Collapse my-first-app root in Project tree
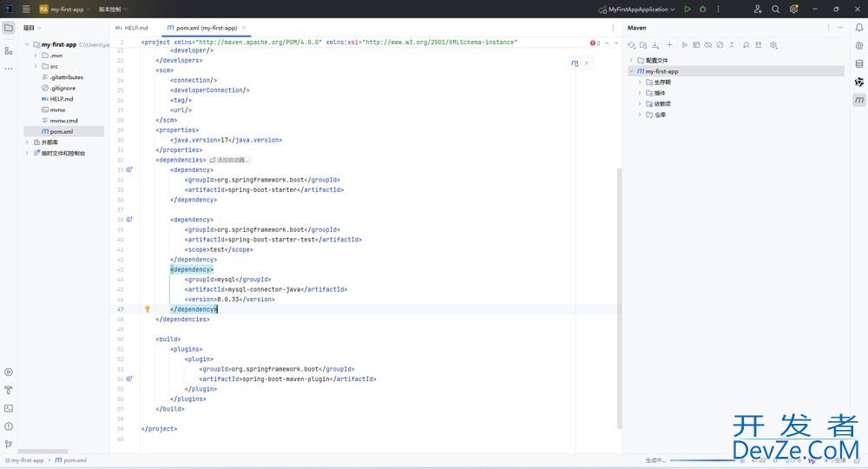 [x=27, y=44]
